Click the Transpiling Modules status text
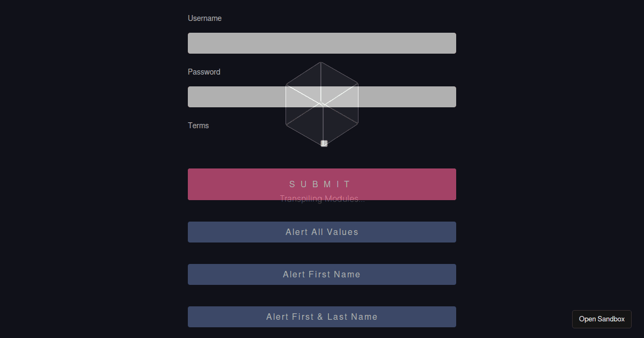644x338 pixels. (322, 199)
